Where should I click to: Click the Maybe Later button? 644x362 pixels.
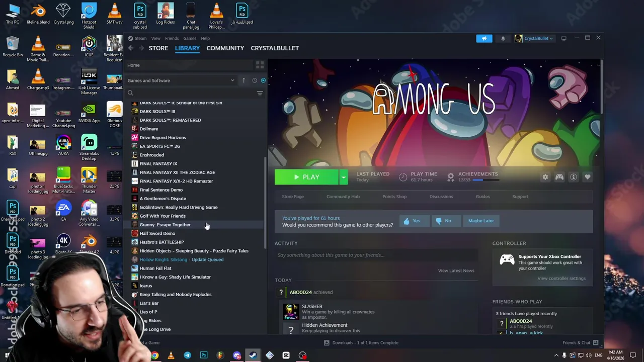pos(481,221)
